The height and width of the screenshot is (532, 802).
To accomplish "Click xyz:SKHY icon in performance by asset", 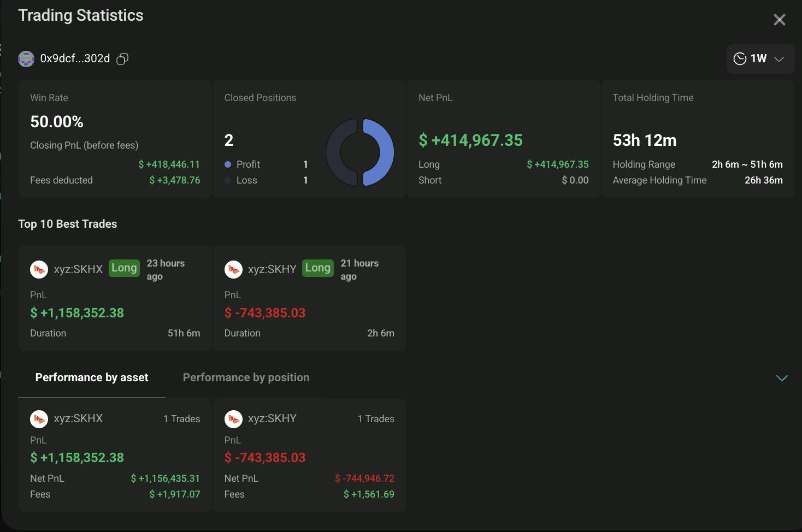I will (x=233, y=419).
